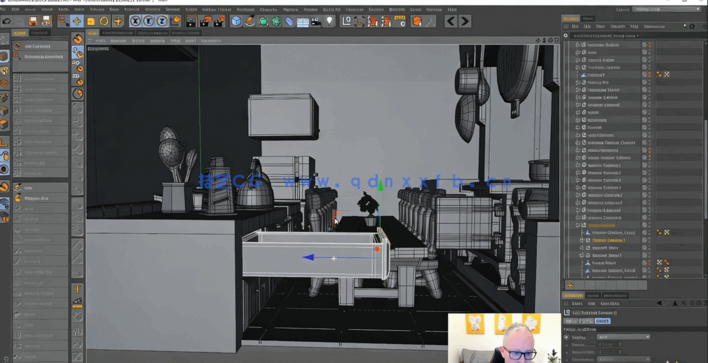Viewport: 708px width, 363px height.
Task: Open File menu in Object Manager
Action: 575,27
